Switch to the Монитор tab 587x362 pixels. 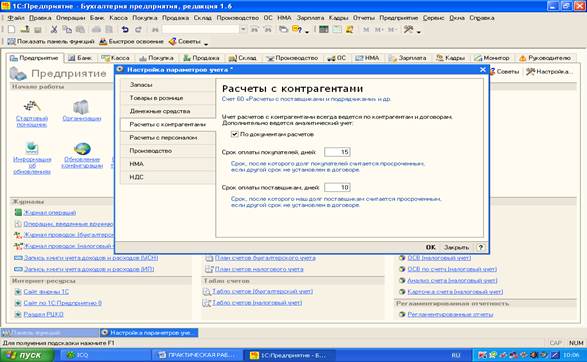492,58
